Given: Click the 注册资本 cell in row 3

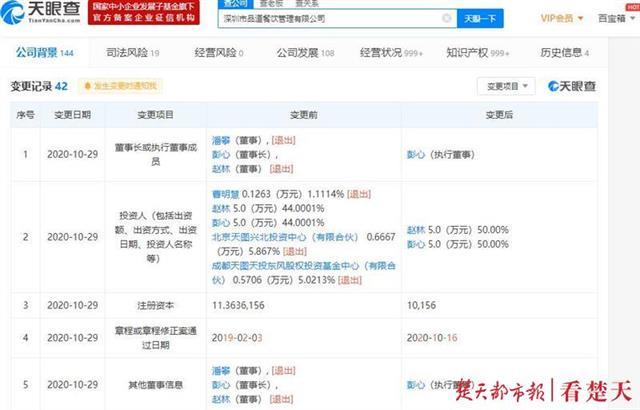Looking at the screenshot, I should point(156,305).
